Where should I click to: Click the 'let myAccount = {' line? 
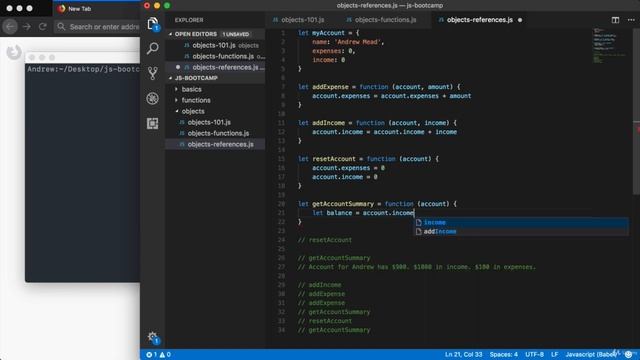(x=329, y=33)
